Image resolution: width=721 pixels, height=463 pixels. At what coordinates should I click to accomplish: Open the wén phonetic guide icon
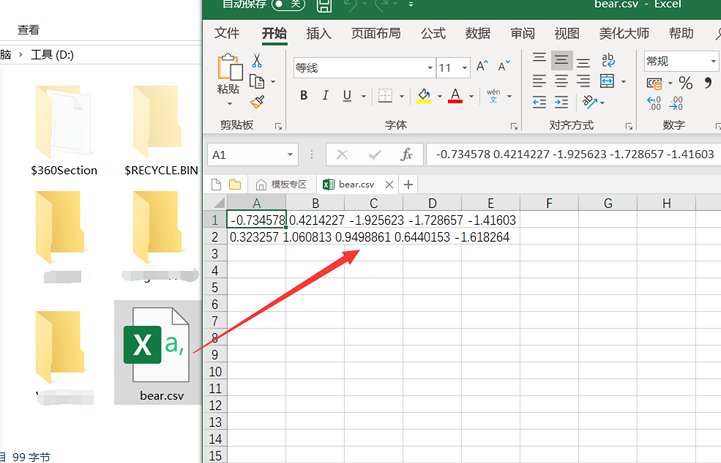(493, 96)
